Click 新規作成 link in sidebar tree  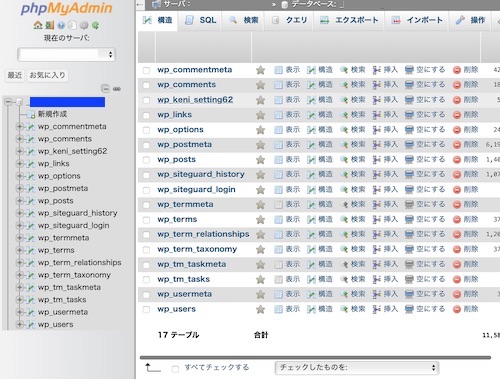coord(52,114)
